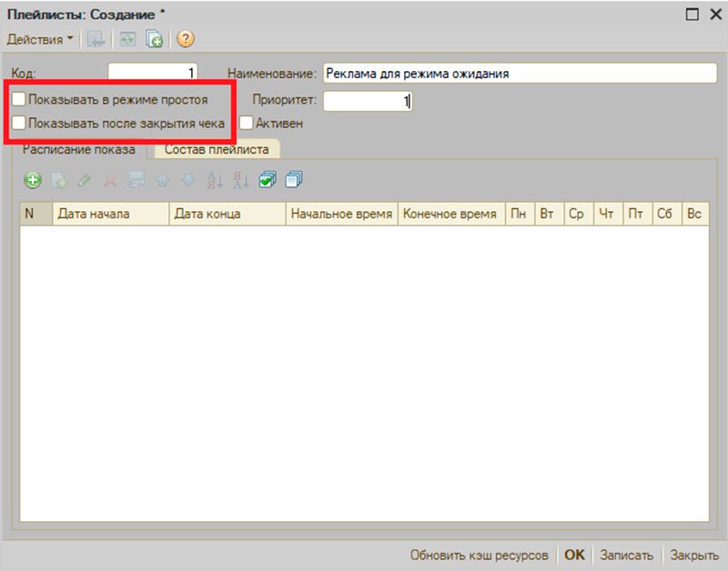
Task: Click the 'Записать' button
Action: [626, 556]
